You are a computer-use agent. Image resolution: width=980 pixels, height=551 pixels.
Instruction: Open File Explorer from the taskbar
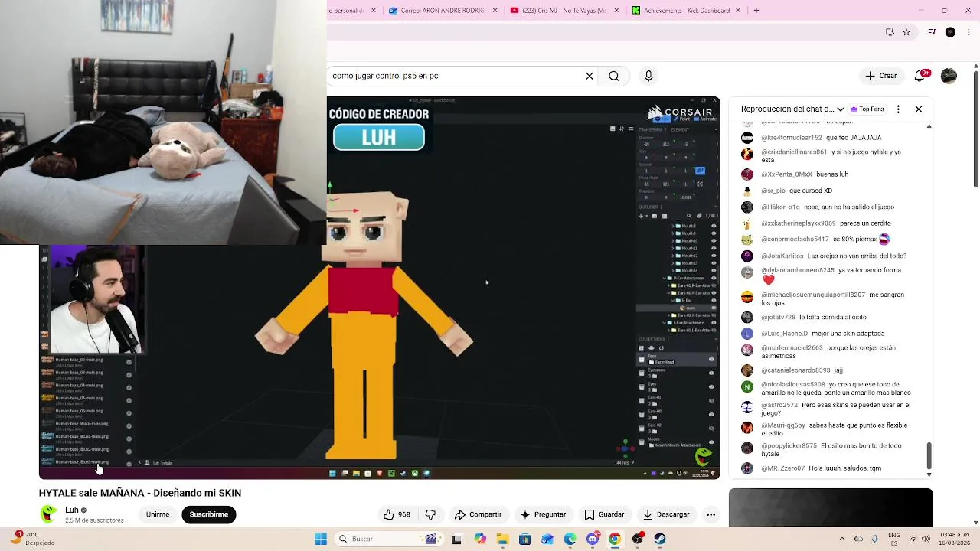[x=502, y=539]
